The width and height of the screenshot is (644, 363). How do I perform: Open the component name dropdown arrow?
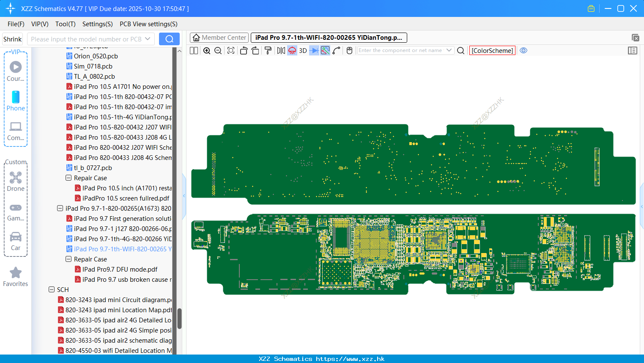tap(449, 50)
